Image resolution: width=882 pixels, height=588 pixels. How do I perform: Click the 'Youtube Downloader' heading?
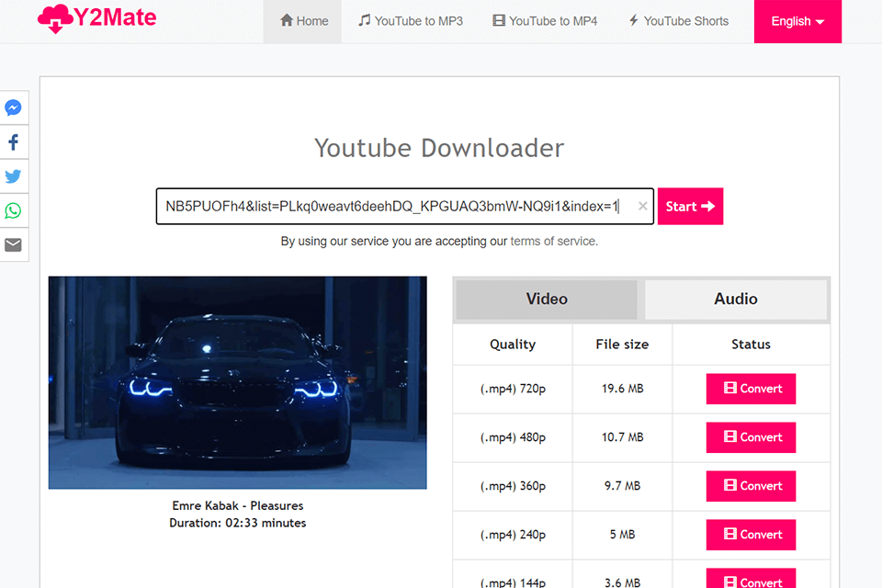[x=439, y=148]
